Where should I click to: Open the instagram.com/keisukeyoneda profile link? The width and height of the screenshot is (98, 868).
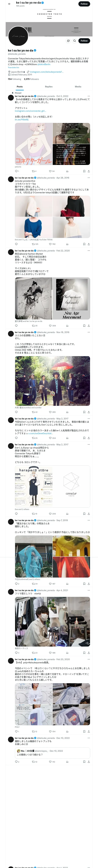[x=46, y=72]
